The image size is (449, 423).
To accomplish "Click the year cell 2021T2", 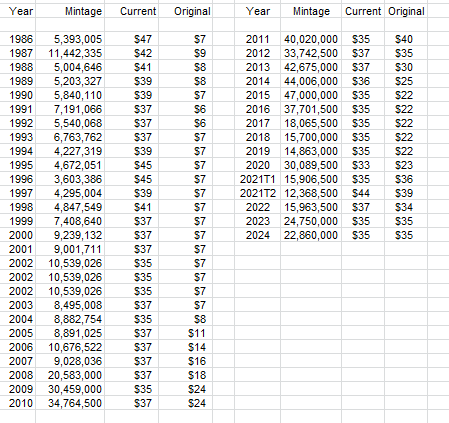I will [257, 193].
